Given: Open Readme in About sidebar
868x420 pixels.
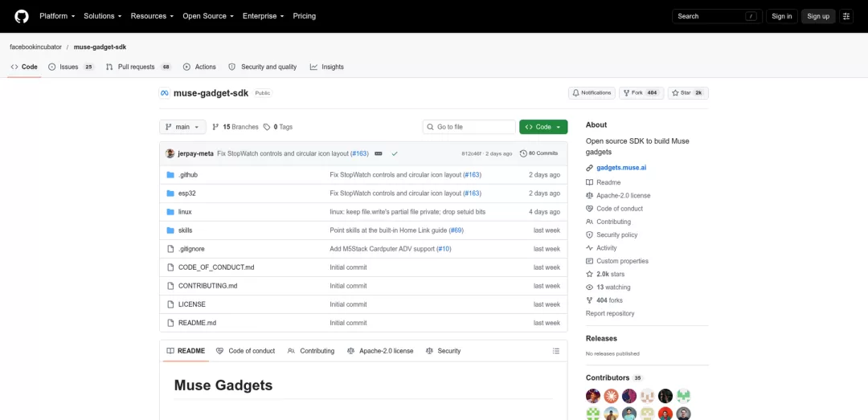Looking at the screenshot, I should point(604,182).
